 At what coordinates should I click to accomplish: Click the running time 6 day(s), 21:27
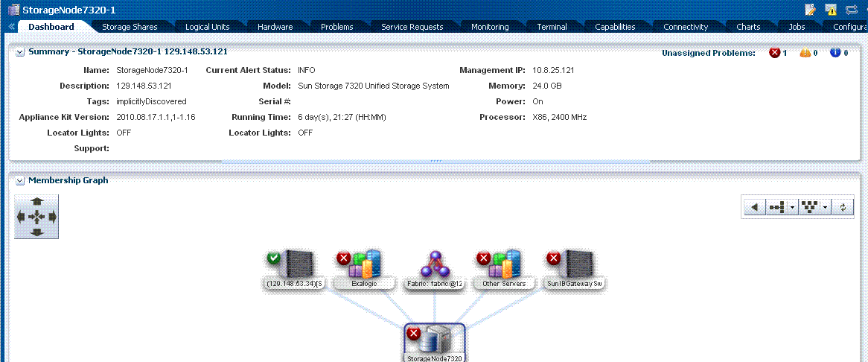pyautogui.click(x=342, y=118)
